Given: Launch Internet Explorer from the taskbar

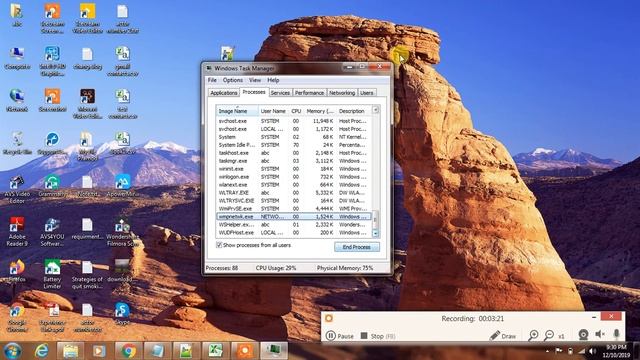Looking at the screenshot, I should pyautogui.click(x=41, y=351).
